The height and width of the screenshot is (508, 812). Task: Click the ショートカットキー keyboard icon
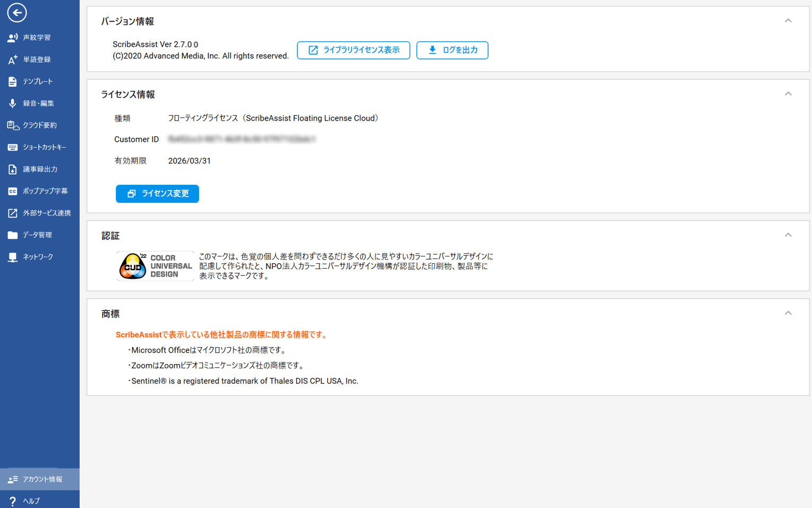pos(12,148)
